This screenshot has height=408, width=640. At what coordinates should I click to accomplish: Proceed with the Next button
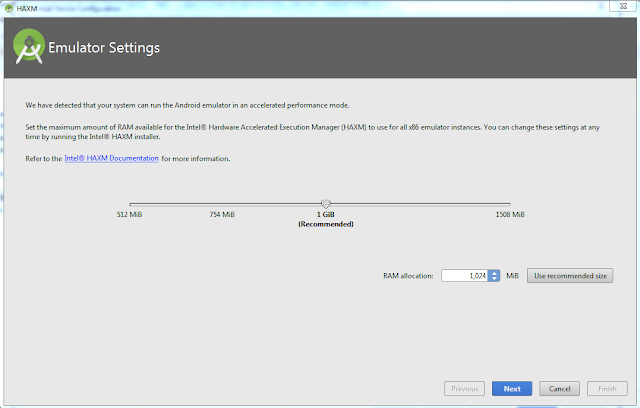512,389
